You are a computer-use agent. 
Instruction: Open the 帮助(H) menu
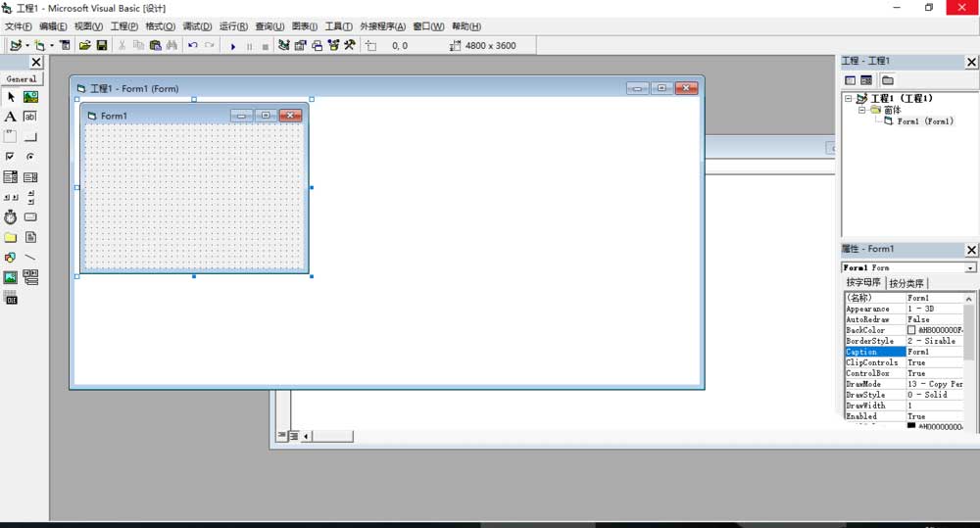click(x=466, y=26)
